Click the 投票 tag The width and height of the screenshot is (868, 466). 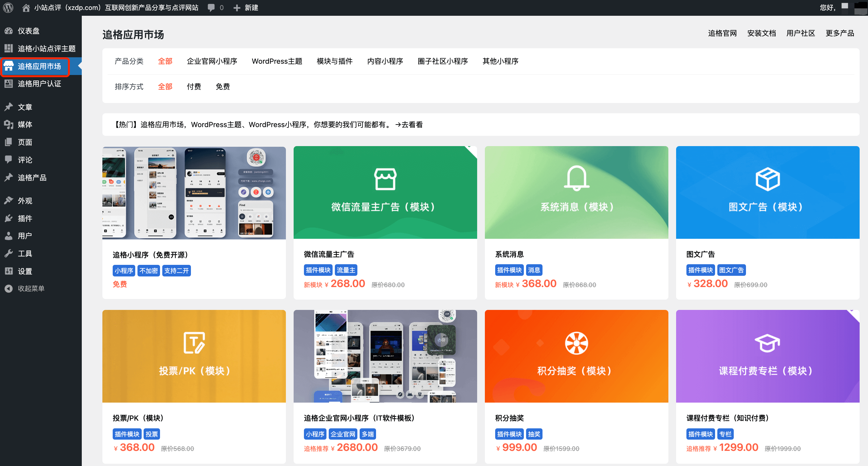coord(152,434)
